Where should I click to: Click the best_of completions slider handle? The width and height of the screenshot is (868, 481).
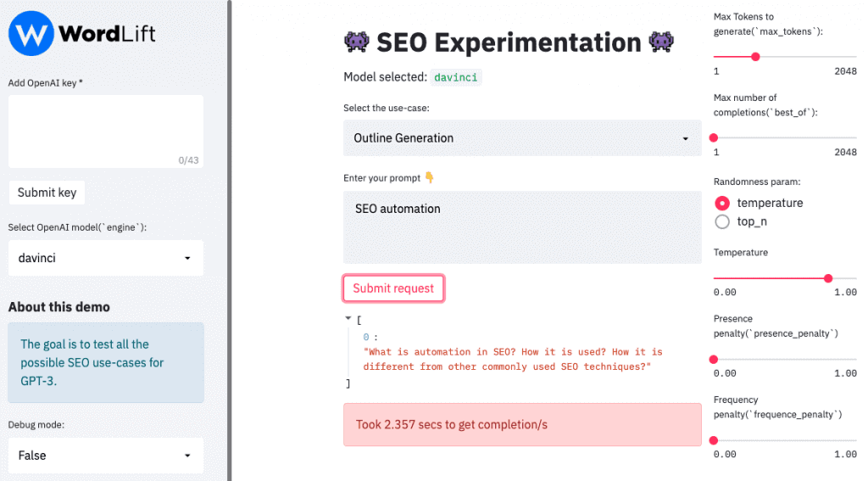(714, 137)
